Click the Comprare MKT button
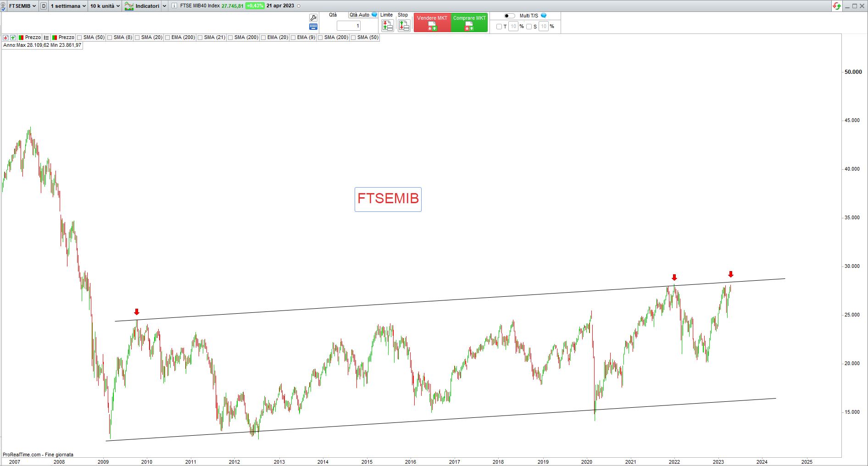The image size is (868, 466). [x=469, y=22]
